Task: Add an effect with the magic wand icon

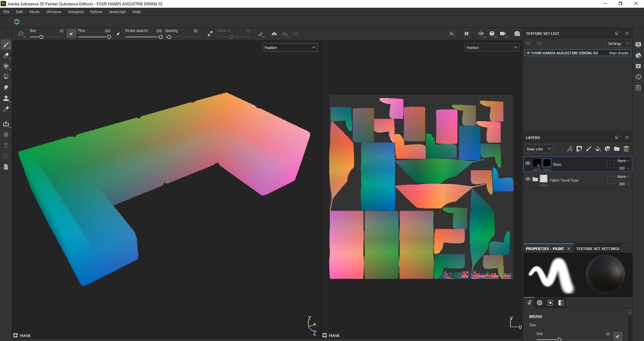Action: click(569, 149)
